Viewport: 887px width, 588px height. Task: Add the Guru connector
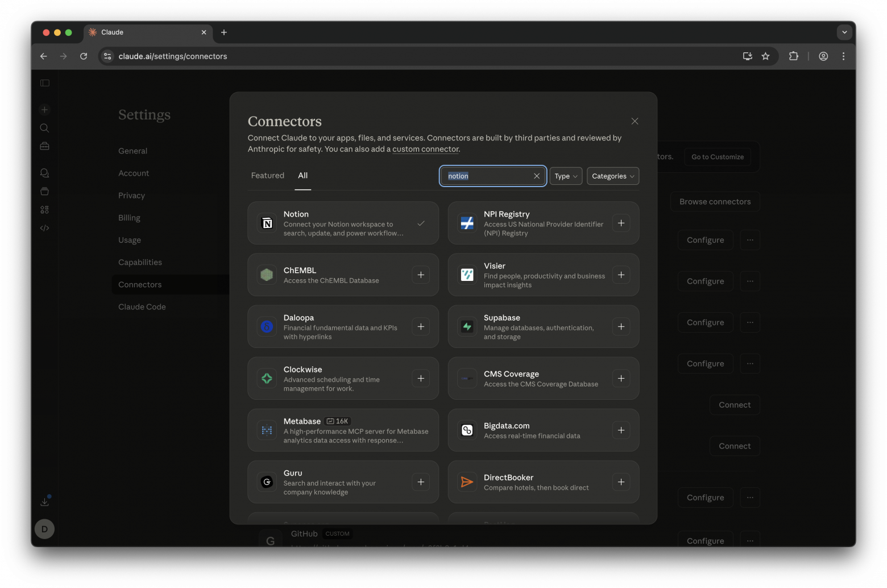pyautogui.click(x=421, y=482)
